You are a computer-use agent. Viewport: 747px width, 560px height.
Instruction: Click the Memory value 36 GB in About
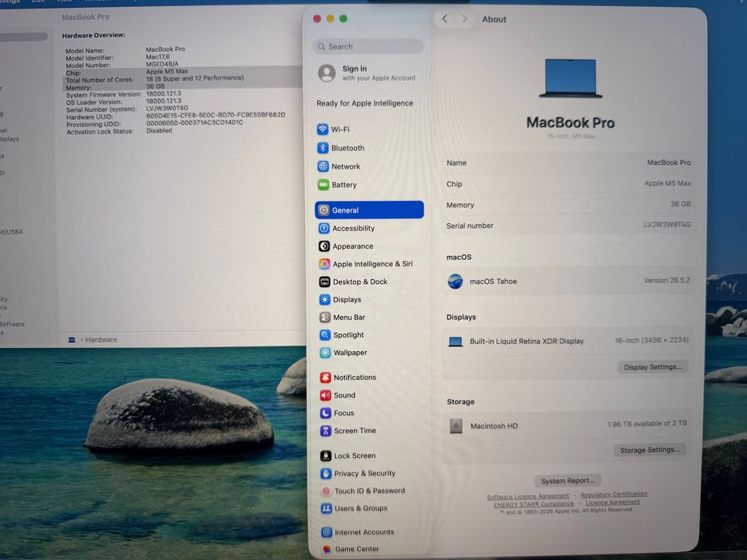point(681,204)
